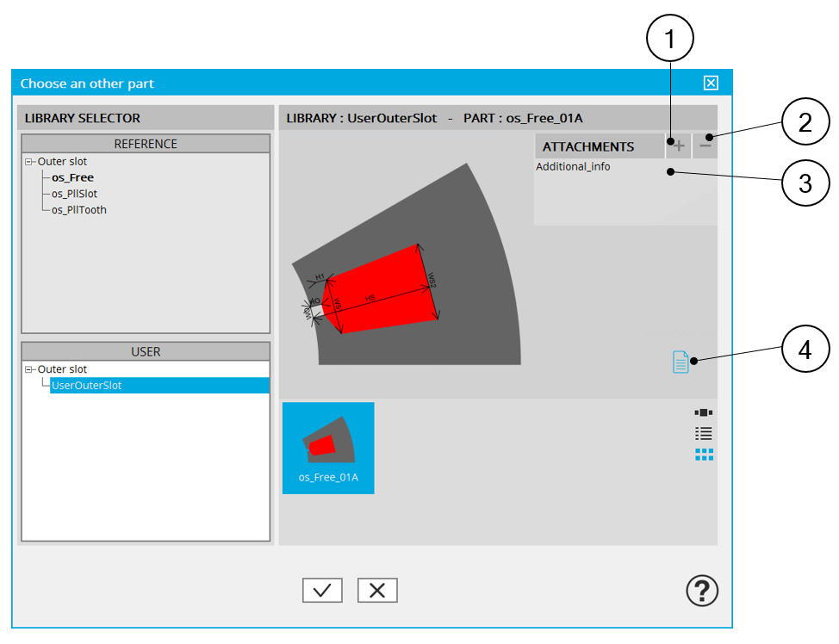Screen dimensions: 839x644
Task: Switch to list view icon
Action: (704, 434)
